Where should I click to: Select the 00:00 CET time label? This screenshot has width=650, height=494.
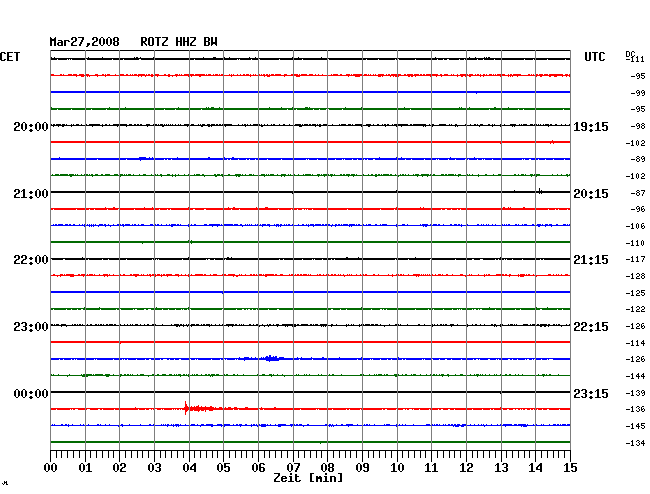(31, 393)
